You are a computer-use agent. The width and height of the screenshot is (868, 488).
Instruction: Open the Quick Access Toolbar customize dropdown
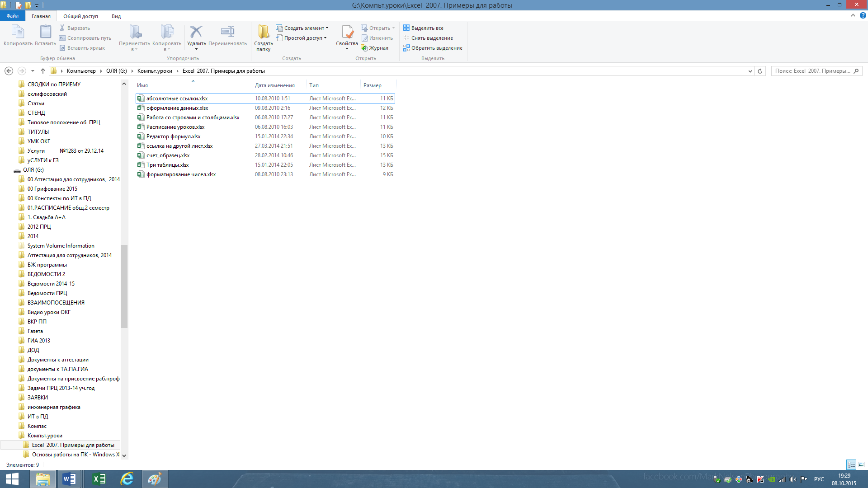click(x=37, y=5)
